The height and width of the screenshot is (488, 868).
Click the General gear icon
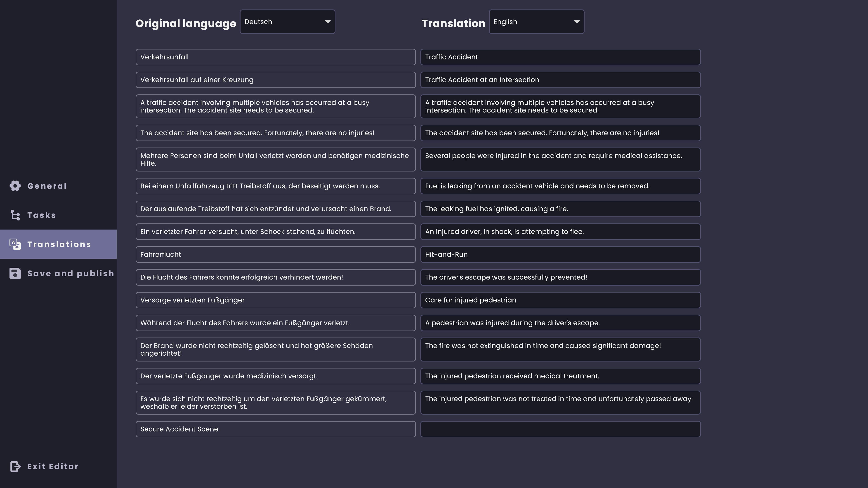tap(15, 186)
